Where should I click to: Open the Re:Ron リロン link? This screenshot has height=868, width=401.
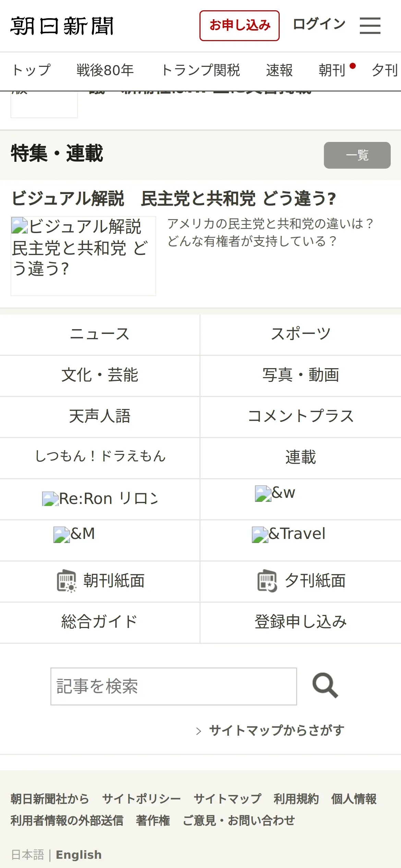[100, 499]
